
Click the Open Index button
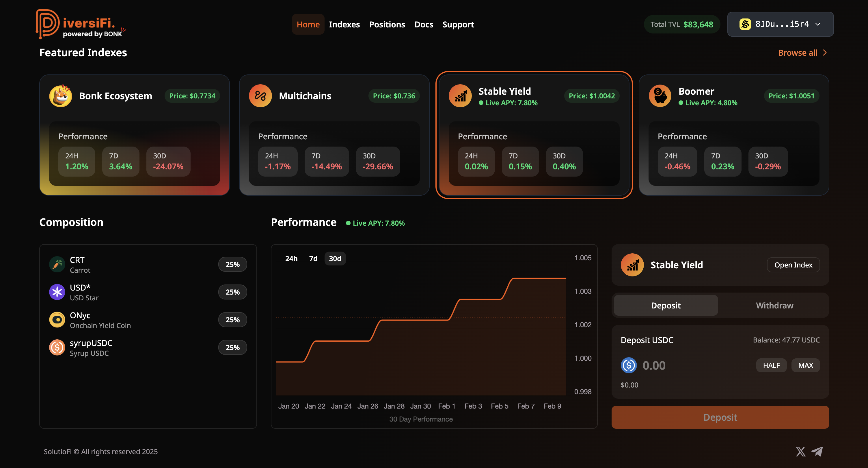(793, 265)
